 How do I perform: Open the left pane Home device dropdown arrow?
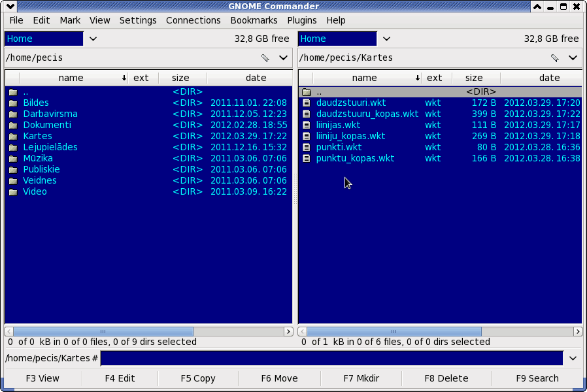(x=93, y=39)
